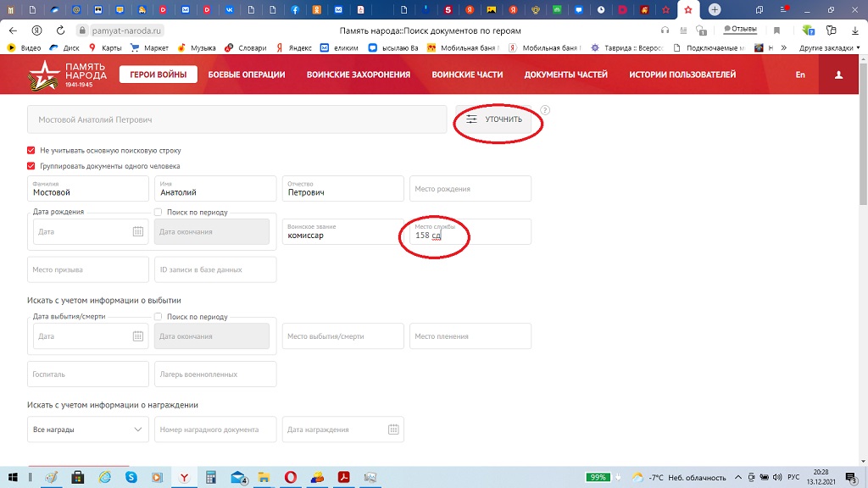
Task: Open calendar for date of death field
Action: 137,336
